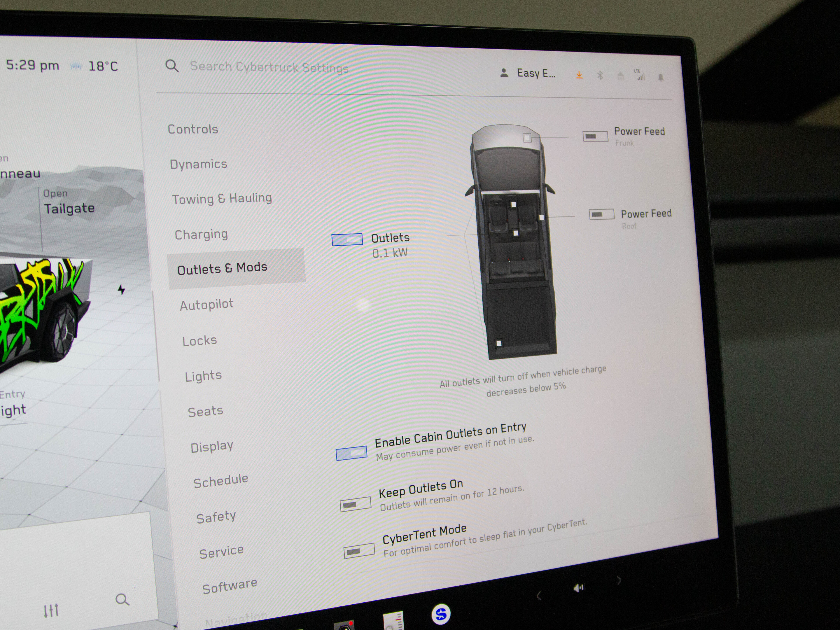Open Towing & Hauling settings
This screenshot has height=630, width=840.
tap(222, 199)
